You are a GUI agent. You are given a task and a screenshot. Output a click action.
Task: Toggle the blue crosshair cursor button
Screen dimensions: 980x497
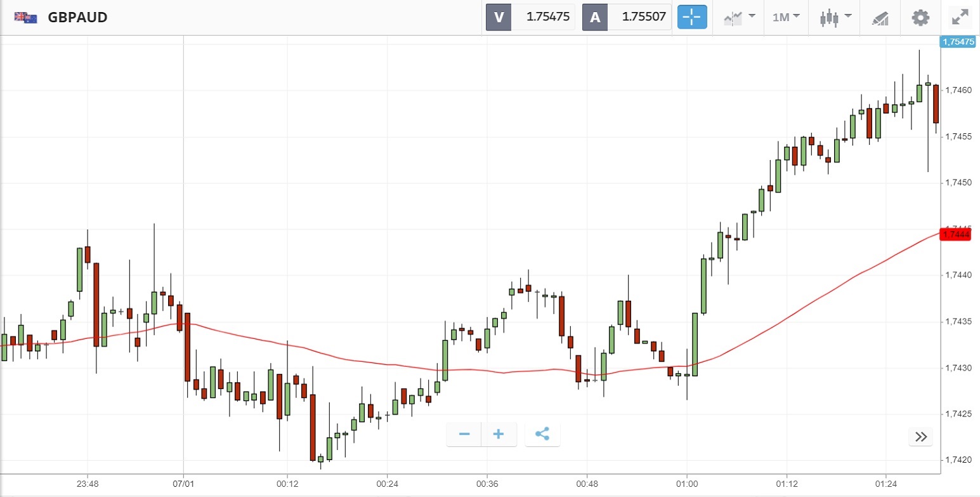pos(692,17)
